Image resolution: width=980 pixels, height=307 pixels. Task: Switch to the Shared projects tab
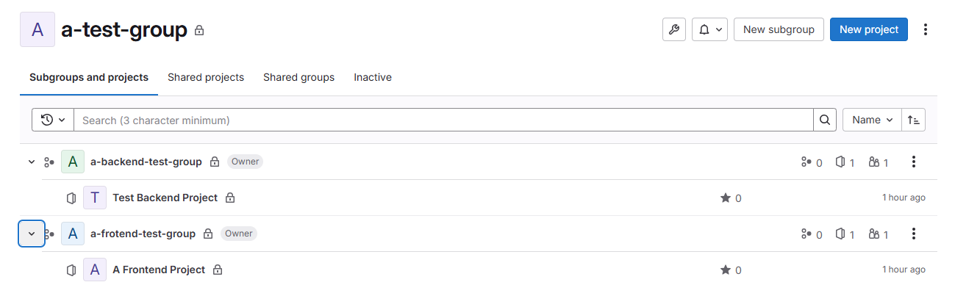coord(206,77)
